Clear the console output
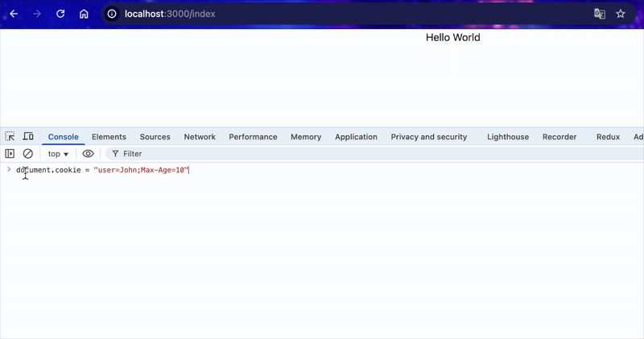 (28, 154)
